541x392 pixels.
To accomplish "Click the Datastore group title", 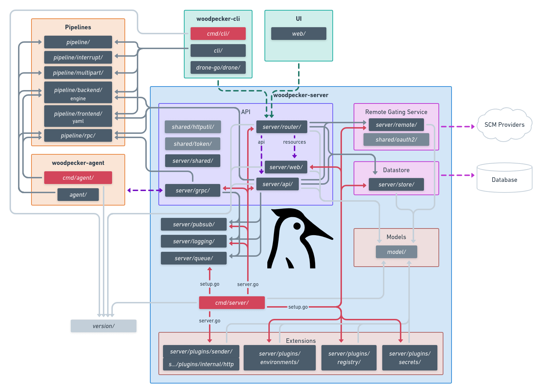I will click(x=396, y=170).
